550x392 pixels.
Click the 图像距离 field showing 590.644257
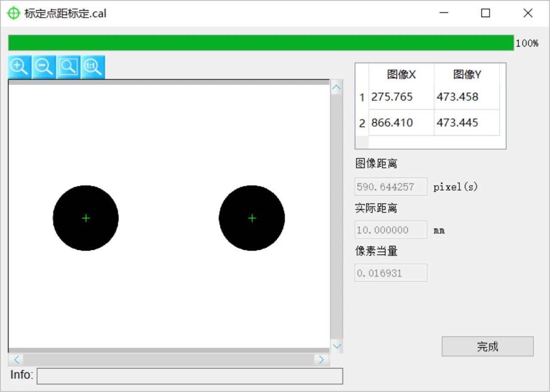click(391, 187)
